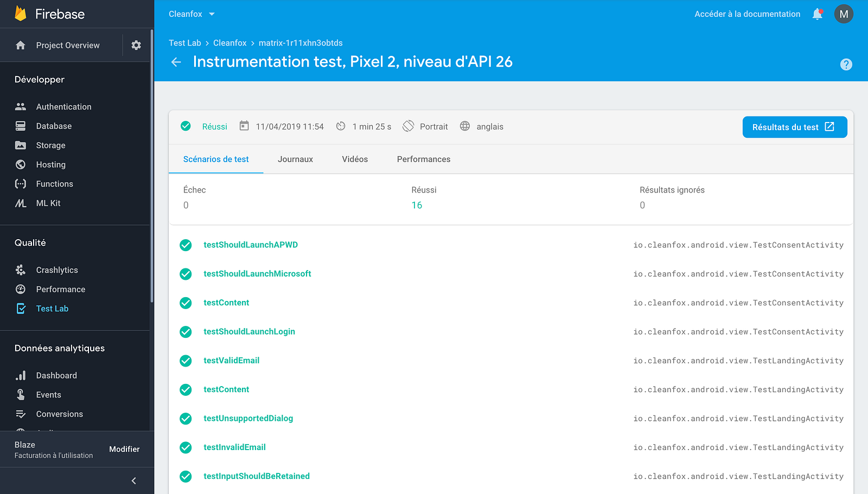
Task: Open notifications bell icon
Action: pyautogui.click(x=818, y=14)
